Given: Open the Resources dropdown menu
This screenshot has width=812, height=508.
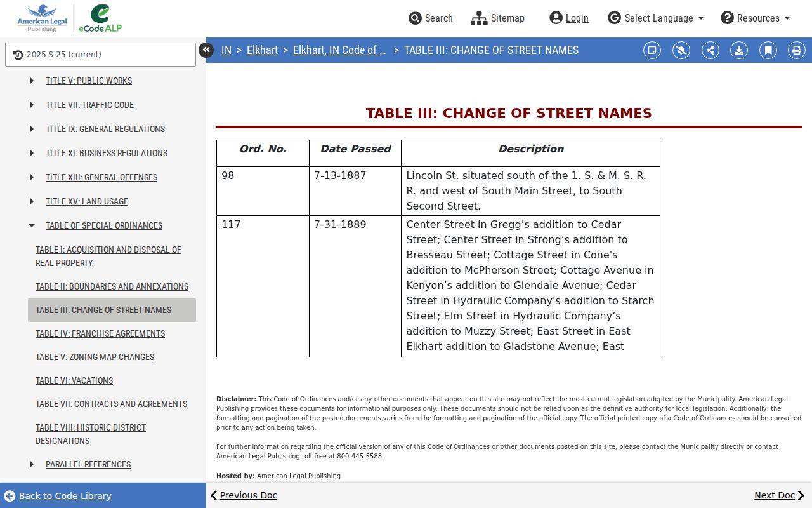Looking at the screenshot, I should (x=756, y=18).
